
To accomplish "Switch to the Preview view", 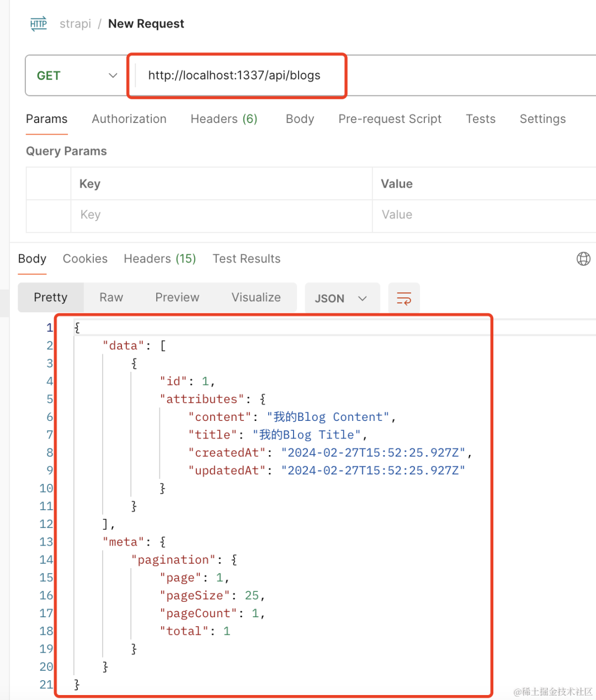I will pos(177,298).
